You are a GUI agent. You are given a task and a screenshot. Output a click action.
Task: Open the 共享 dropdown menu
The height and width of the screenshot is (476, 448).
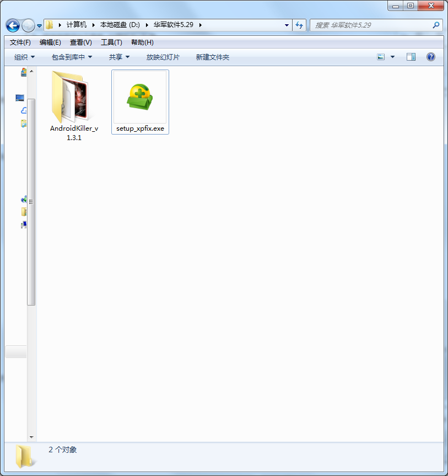tap(119, 57)
